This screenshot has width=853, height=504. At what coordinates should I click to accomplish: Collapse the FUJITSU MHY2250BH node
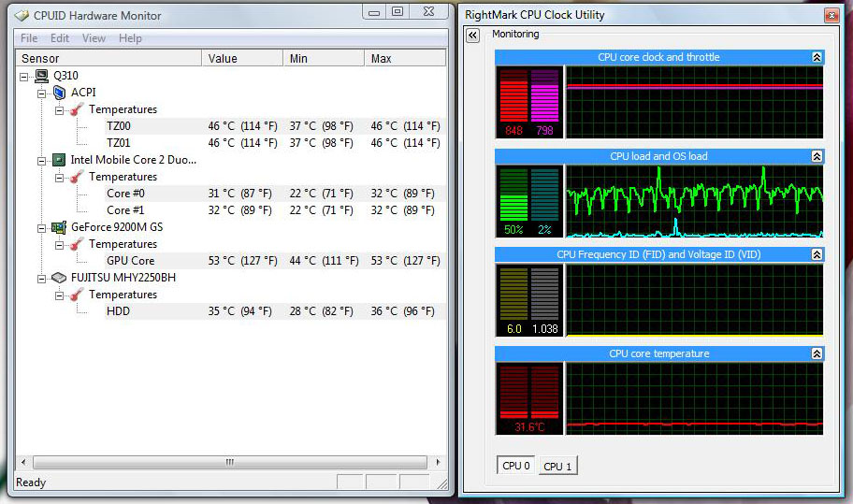click(x=41, y=279)
